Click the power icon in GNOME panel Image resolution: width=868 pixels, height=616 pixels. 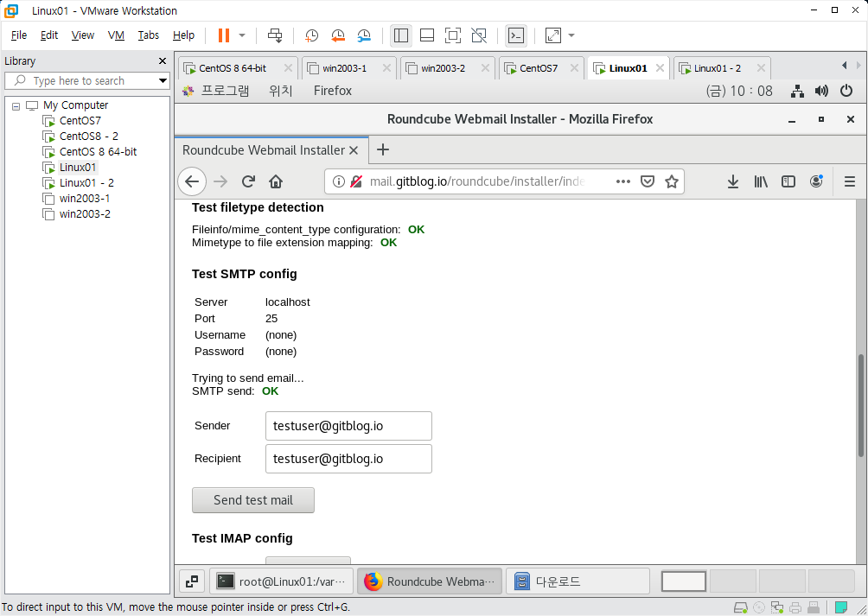tap(846, 92)
